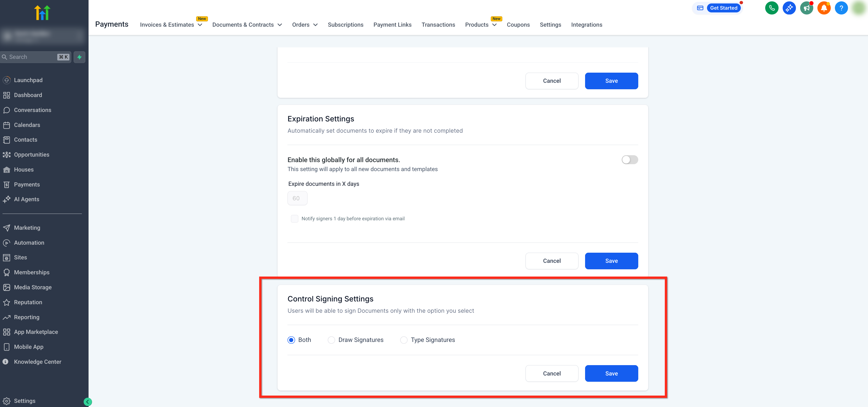Expand the Invoices & Estimates dropdown
The width and height of the screenshot is (868, 407).
pos(171,25)
